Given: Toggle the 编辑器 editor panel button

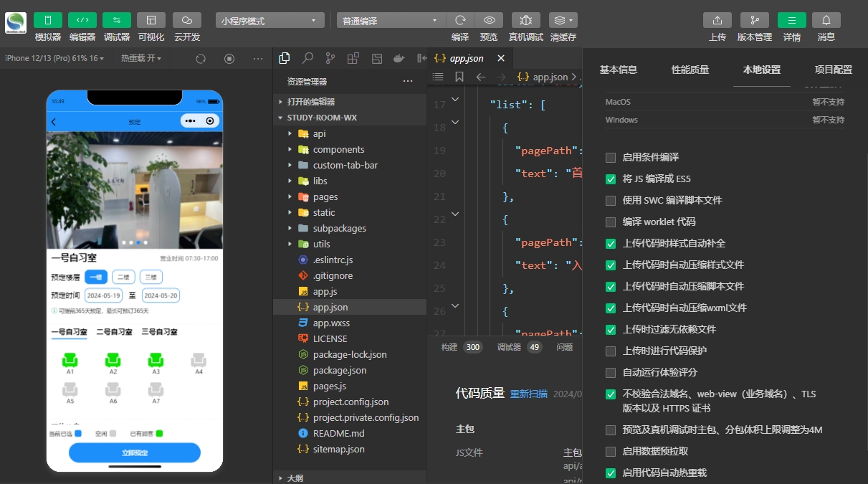Looking at the screenshot, I should (82, 20).
